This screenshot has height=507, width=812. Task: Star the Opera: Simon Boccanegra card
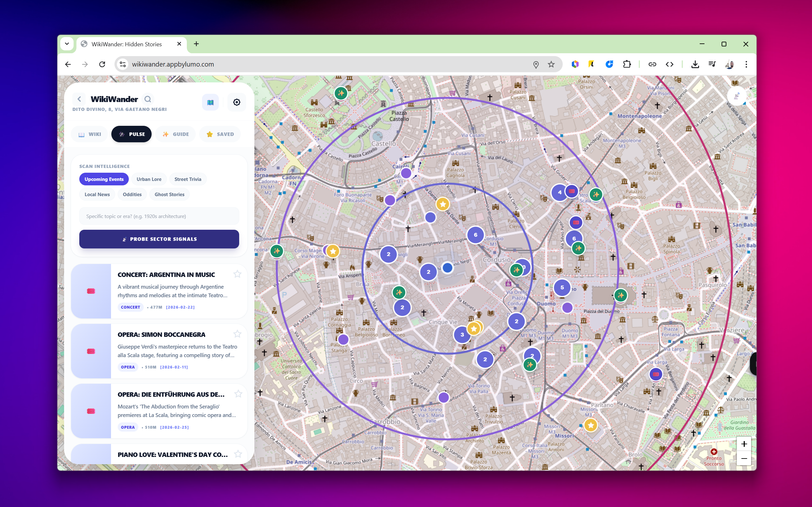(x=237, y=334)
